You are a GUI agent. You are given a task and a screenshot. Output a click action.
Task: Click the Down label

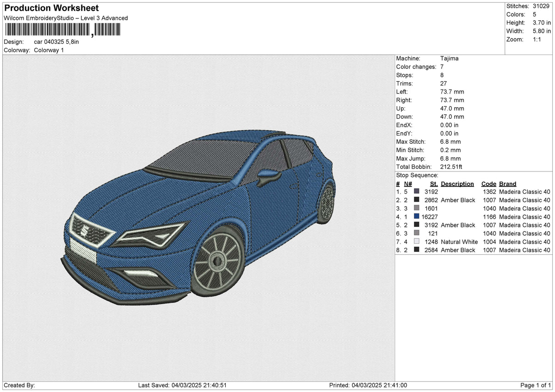pyautogui.click(x=405, y=117)
